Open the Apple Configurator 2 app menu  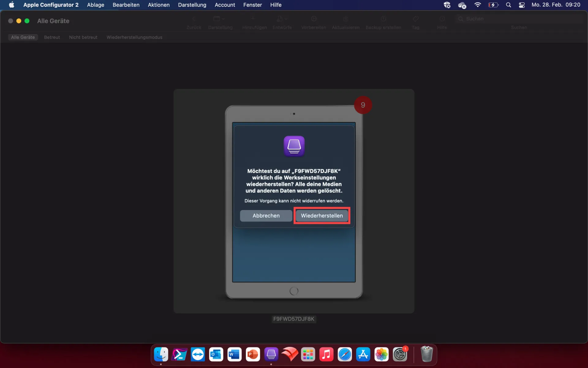(x=51, y=5)
